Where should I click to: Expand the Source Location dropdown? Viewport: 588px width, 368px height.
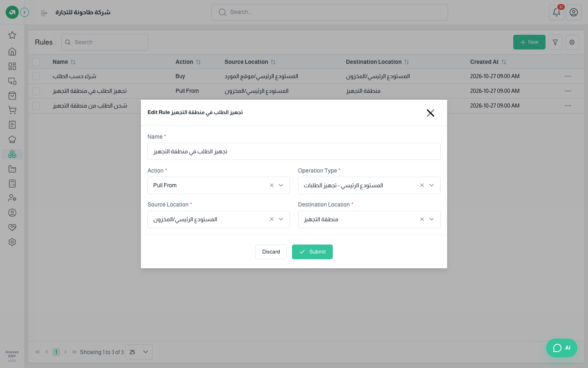tap(281, 219)
